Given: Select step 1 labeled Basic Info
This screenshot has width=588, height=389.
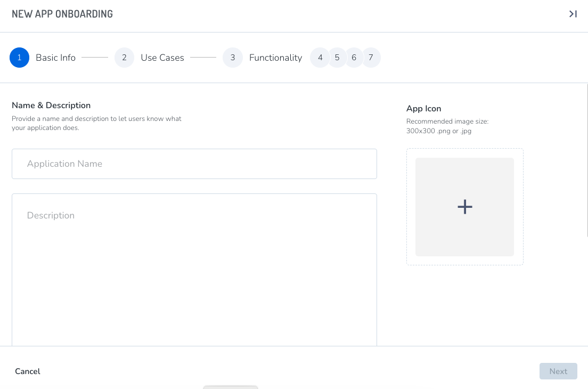Looking at the screenshot, I should (x=19, y=58).
